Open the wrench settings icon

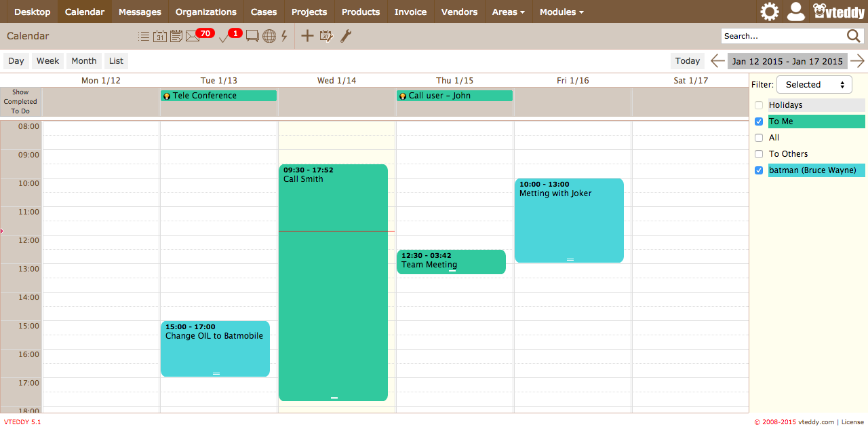[345, 37]
